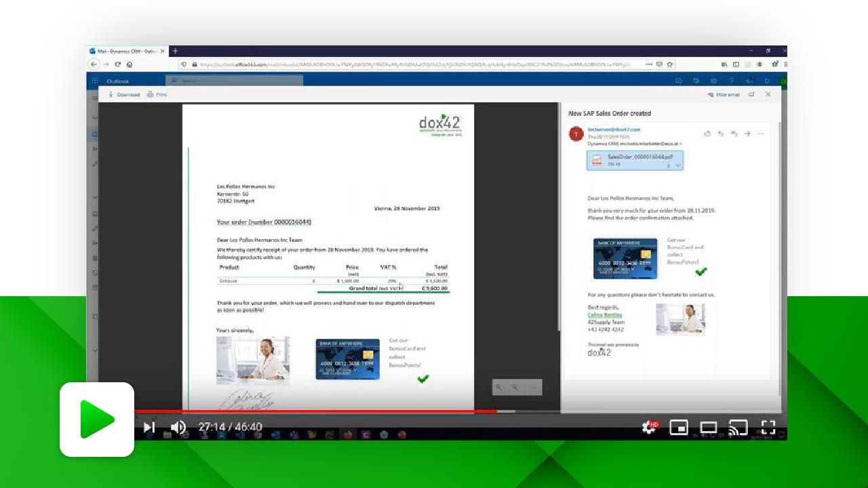The width and height of the screenshot is (868, 488).
Task: Bookmark this page with star icon
Action: (669, 64)
